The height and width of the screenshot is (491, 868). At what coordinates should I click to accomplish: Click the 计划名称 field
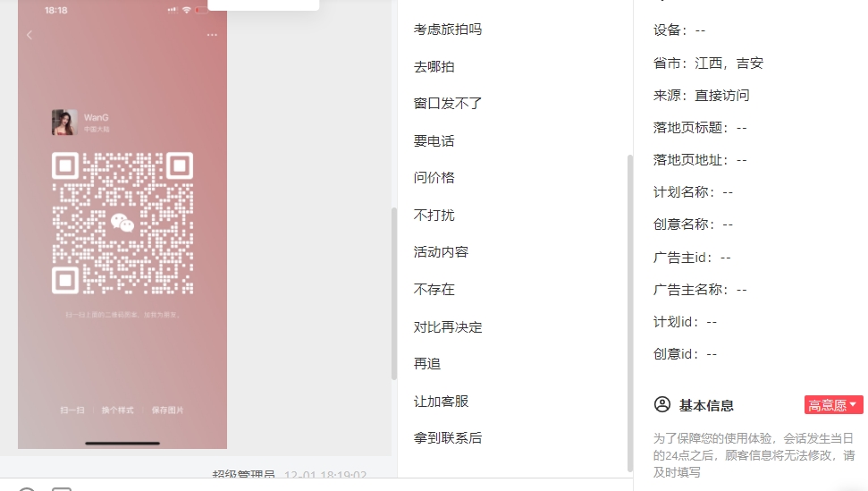(693, 192)
